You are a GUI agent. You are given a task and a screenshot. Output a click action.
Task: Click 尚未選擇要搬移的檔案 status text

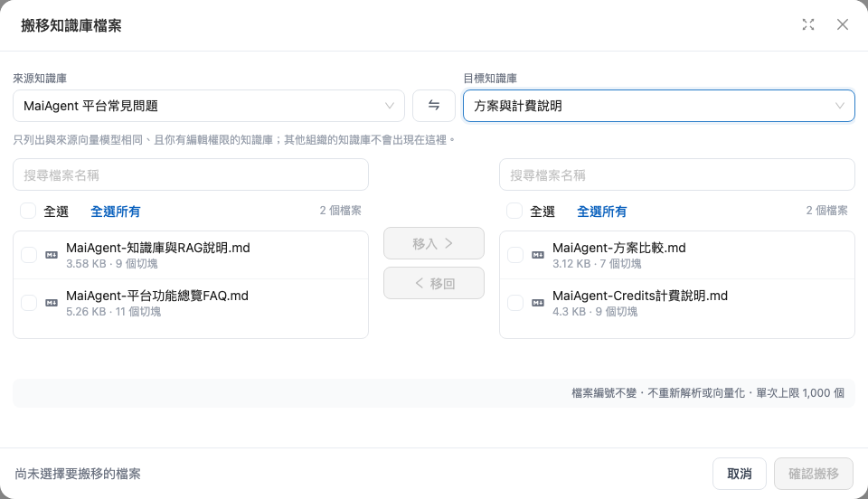tap(78, 474)
